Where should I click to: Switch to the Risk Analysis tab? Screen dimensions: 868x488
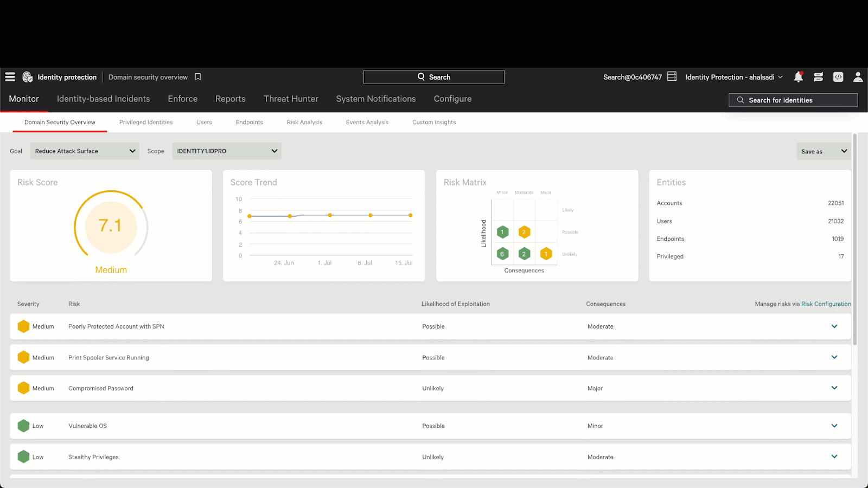tap(304, 122)
